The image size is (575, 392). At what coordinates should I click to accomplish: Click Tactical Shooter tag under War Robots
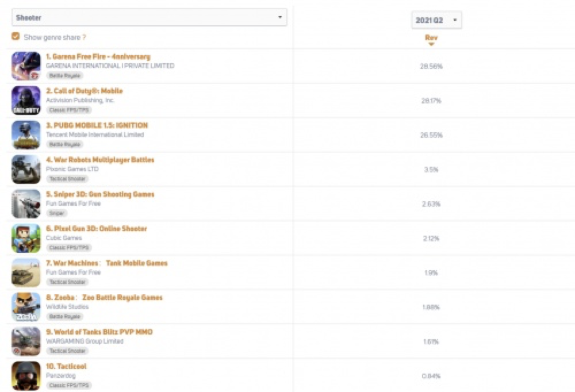pyautogui.click(x=67, y=179)
